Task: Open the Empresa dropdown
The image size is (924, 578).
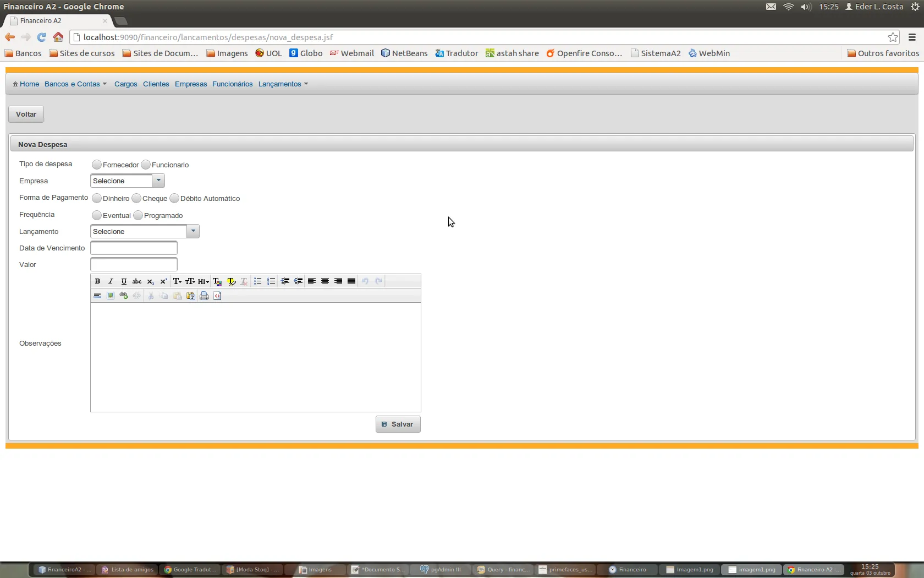Action: tap(128, 181)
